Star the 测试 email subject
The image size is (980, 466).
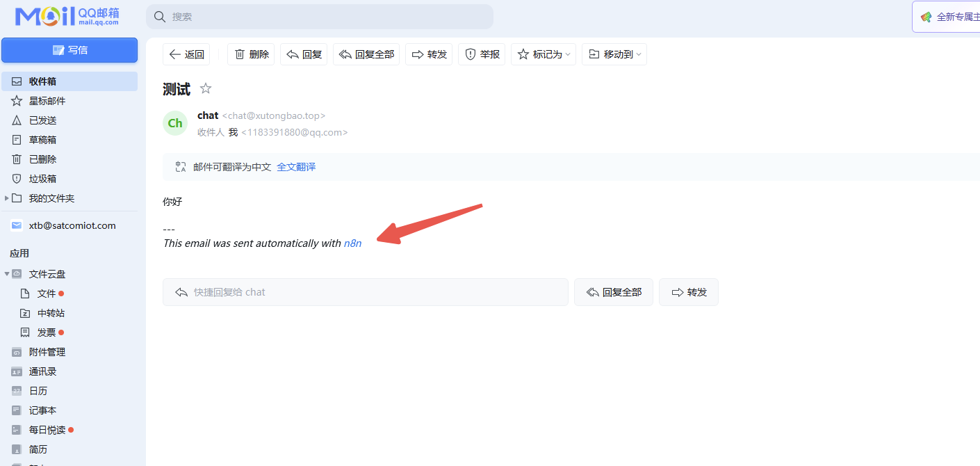coord(206,88)
